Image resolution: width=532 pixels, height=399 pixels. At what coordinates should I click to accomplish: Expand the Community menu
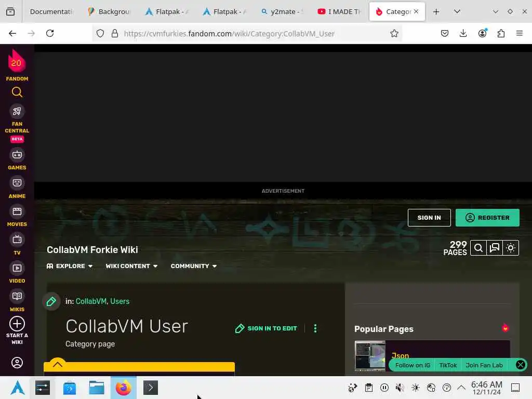194,266
